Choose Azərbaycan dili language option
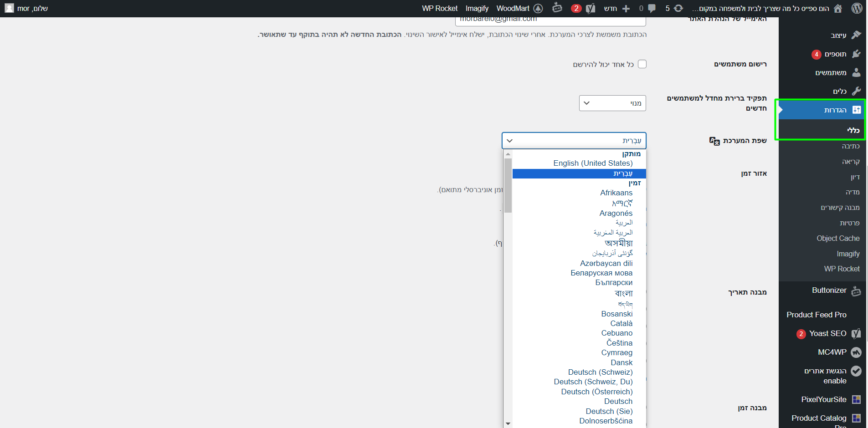Image resolution: width=868 pixels, height=428 pixels. click(606, 263)
